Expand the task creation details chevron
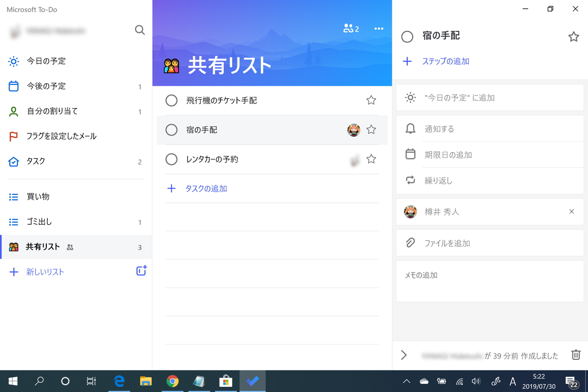 click(404, 355)
